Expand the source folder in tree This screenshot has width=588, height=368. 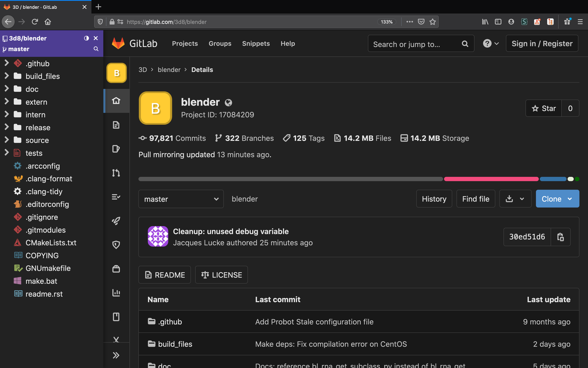pos(7,140)
